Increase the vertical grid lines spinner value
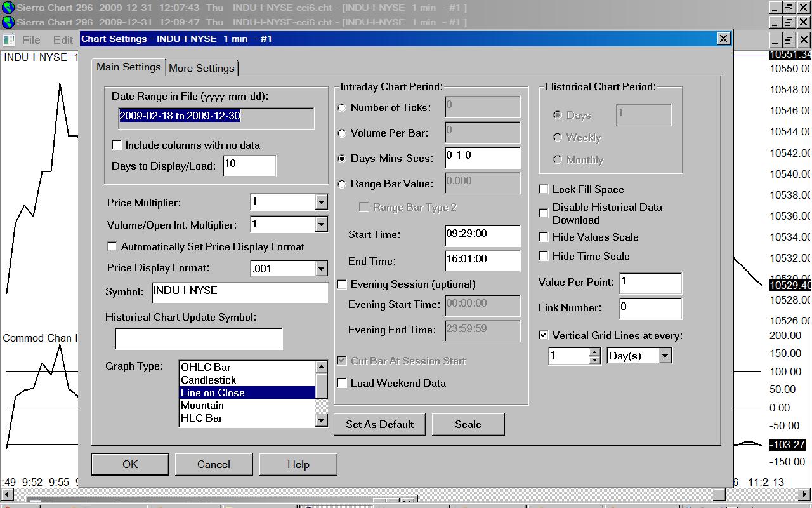812x508 pixels. pyautogui.click(x=594, y=352)
